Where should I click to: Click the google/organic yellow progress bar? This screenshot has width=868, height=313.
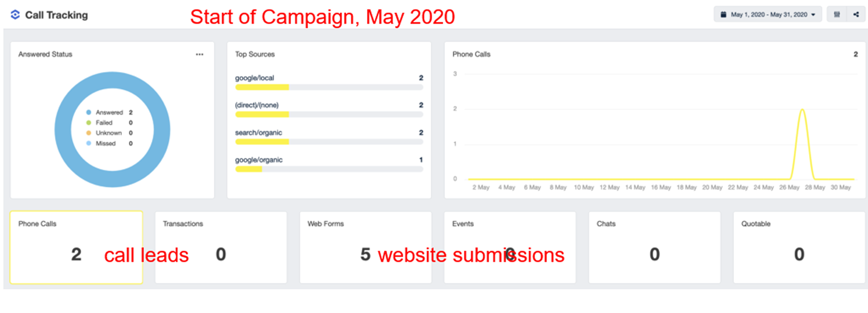[x=249, y=169]
